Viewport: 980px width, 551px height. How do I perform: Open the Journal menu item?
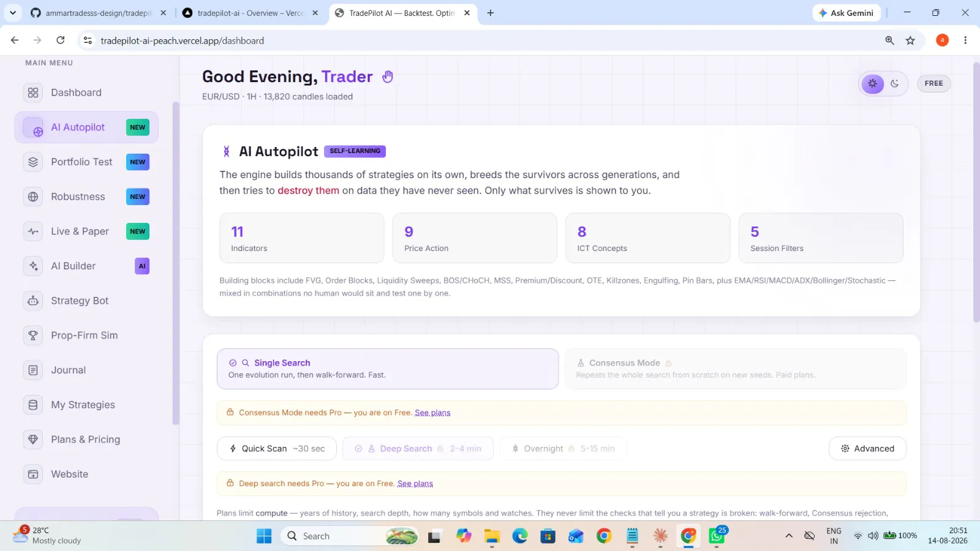tap(86, 370)
